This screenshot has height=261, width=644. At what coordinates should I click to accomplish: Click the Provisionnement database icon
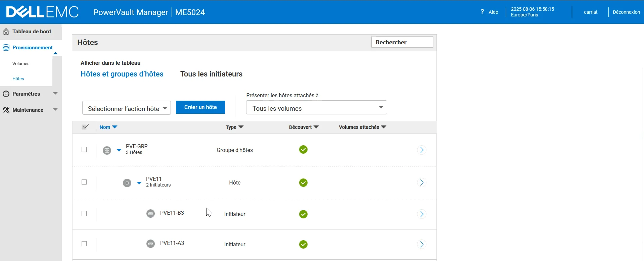pos(6,48)
